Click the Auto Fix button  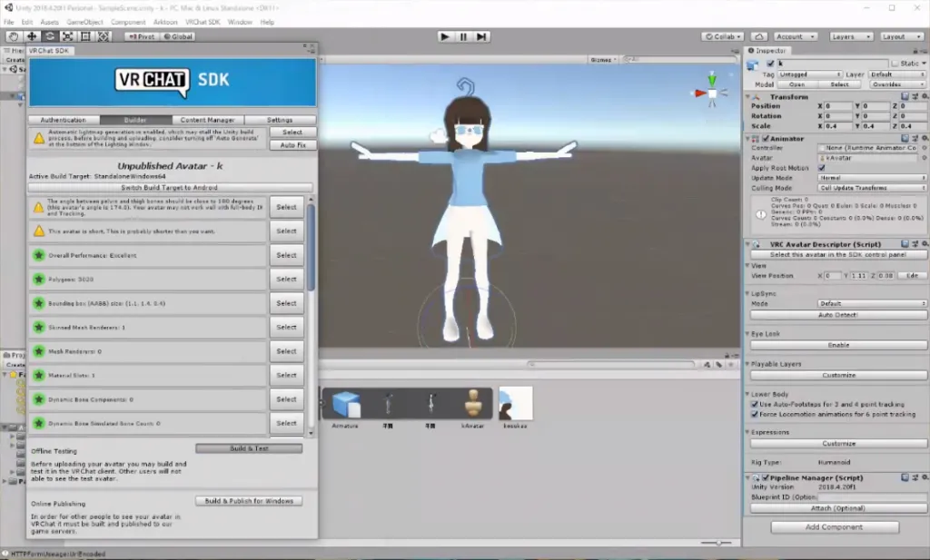tap(293, 145)
